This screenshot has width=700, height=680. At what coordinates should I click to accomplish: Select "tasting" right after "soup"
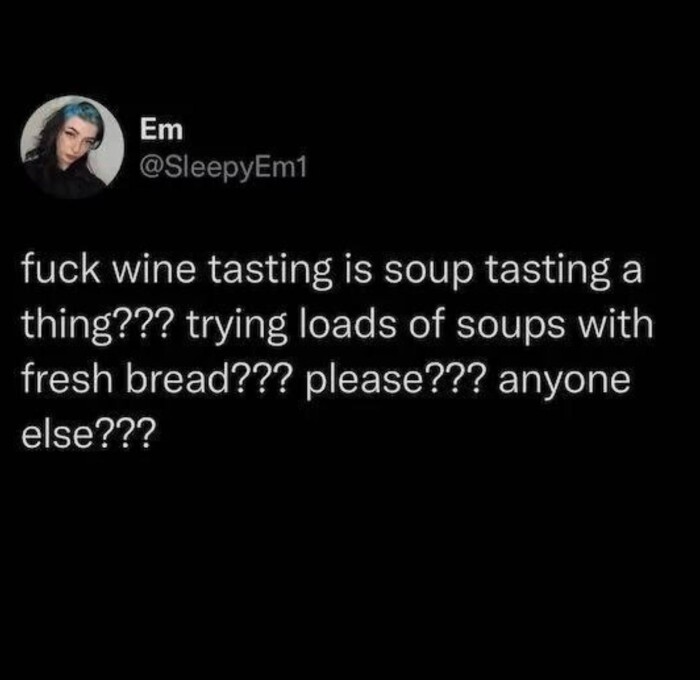547,273
